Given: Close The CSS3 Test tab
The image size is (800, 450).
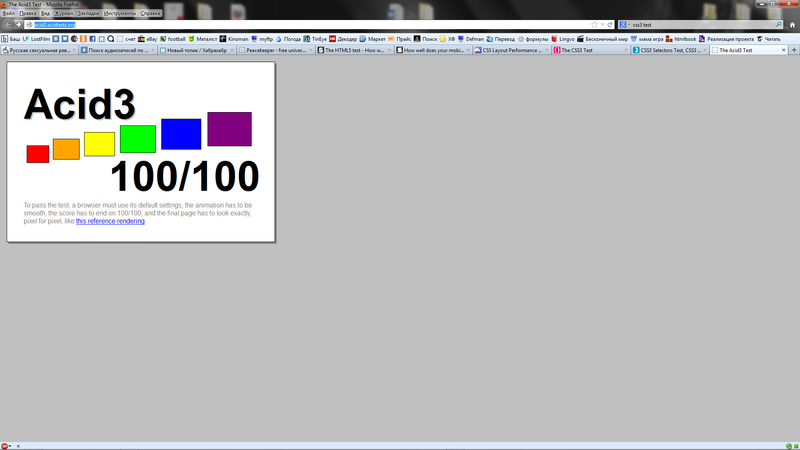Looking at the screenshot, I should (626, 50).
